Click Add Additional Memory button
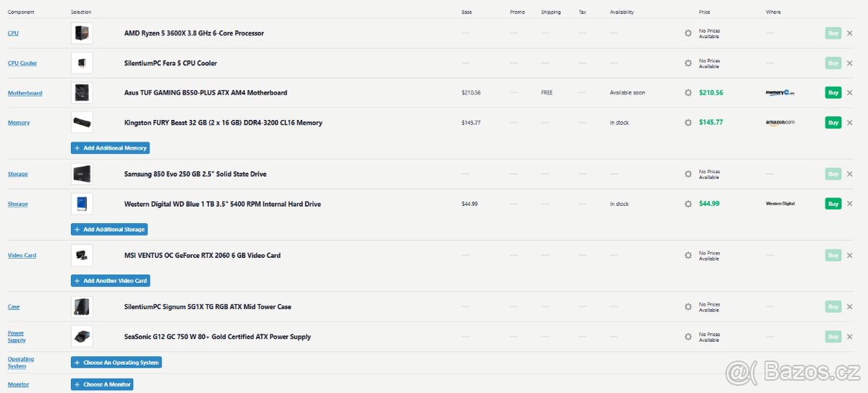 coord(110,148)
